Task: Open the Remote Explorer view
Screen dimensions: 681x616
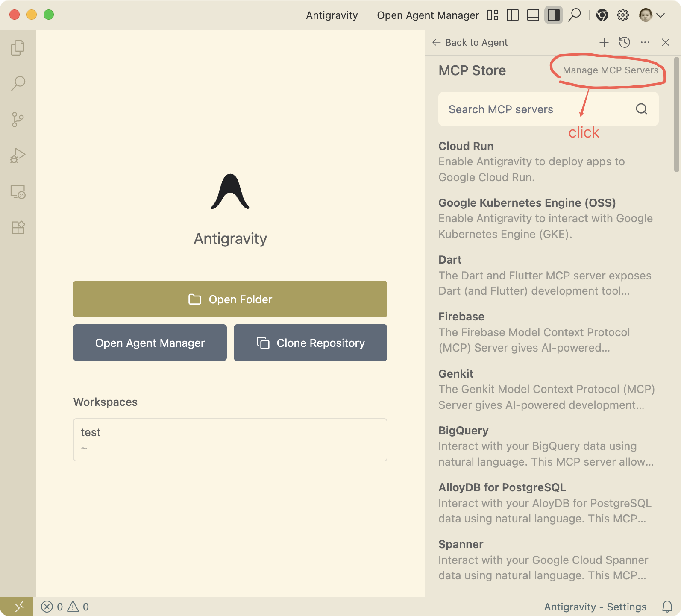Action: click(18, 192)
